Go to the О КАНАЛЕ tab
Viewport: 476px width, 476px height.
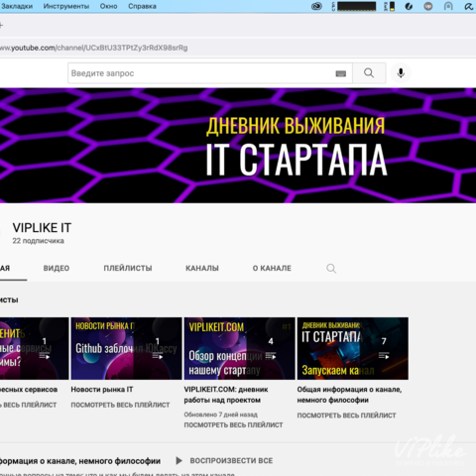272,268
